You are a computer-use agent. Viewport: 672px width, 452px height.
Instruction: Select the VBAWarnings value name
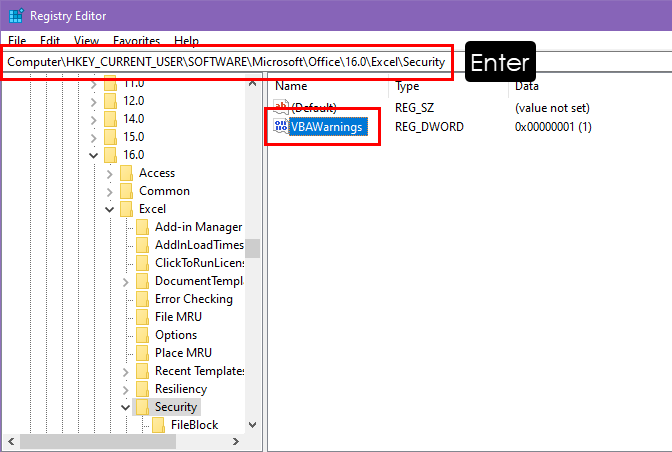point(328,127)
